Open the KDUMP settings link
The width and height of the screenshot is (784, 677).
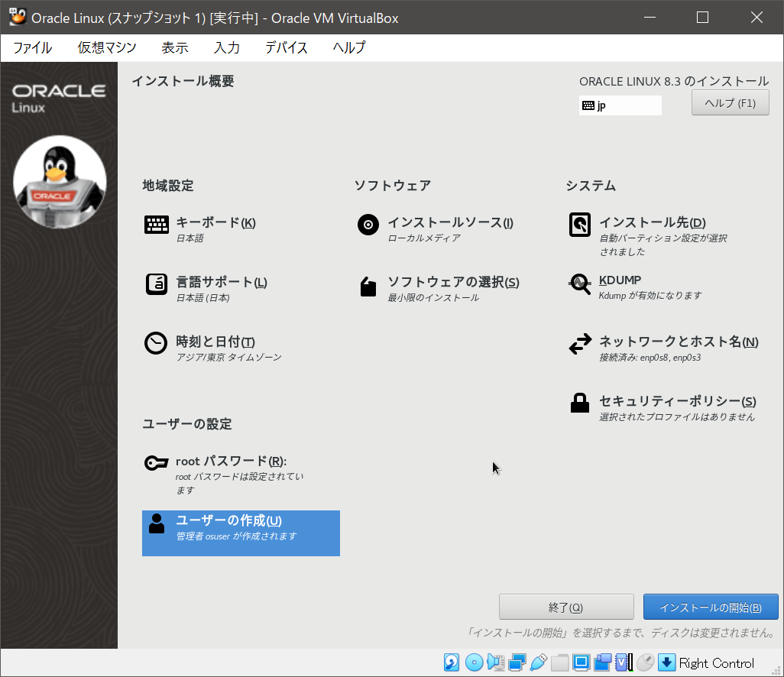pos(620,280)
